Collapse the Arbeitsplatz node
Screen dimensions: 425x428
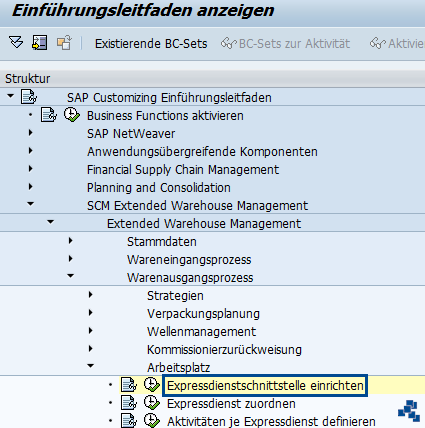pos(91,366)
